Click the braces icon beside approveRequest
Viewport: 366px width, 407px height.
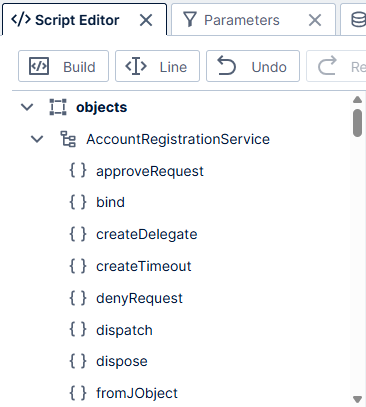78,170
